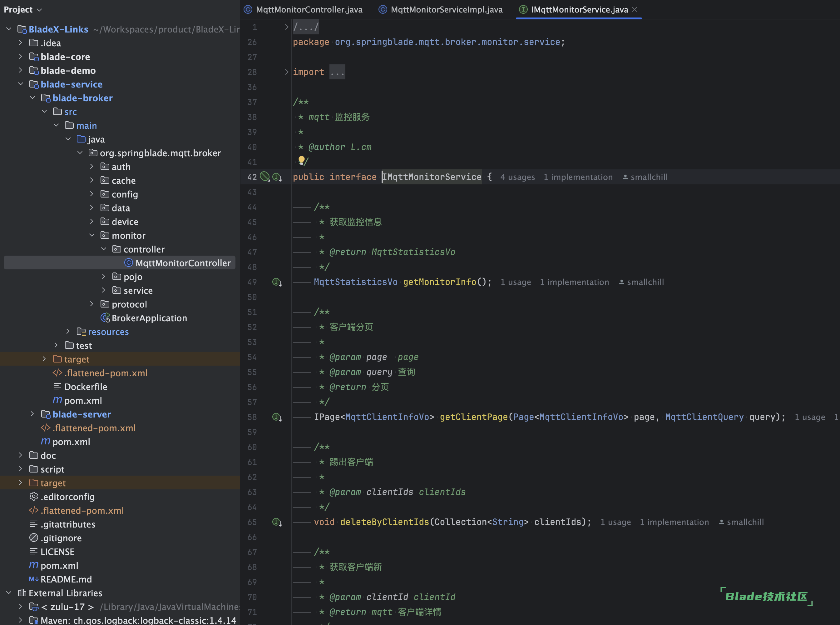Screen dimensions: 840x625
Task: Click the '4 usages' hint on line 42
Action: [x=517, y=177]
